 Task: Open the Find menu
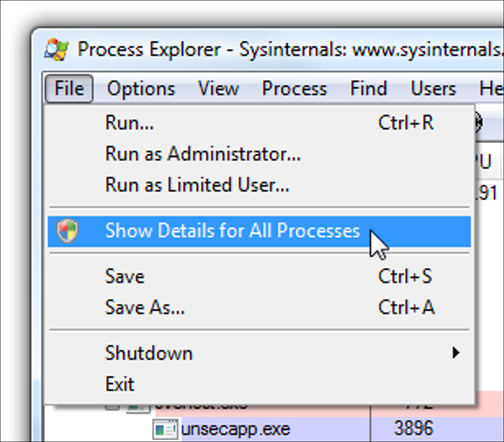368,89
